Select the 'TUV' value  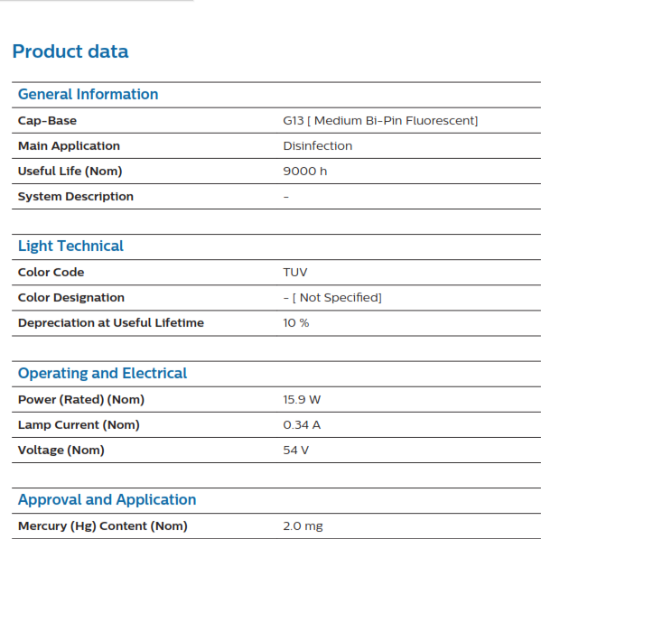click(x=294, y=273)
